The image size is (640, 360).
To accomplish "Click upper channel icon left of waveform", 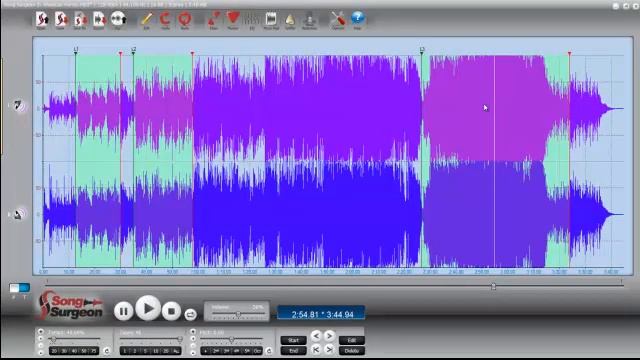I will pyautogui.click(x=18, y=106).
